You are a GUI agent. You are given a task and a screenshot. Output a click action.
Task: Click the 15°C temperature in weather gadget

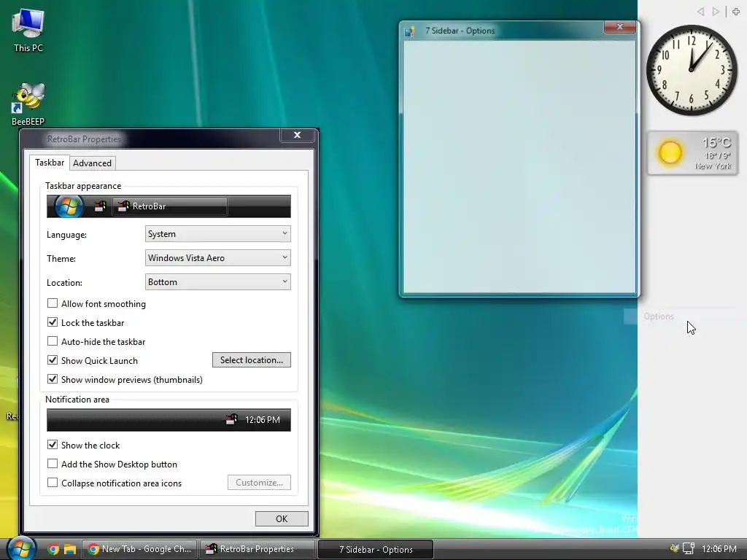[x=716, y=142]
